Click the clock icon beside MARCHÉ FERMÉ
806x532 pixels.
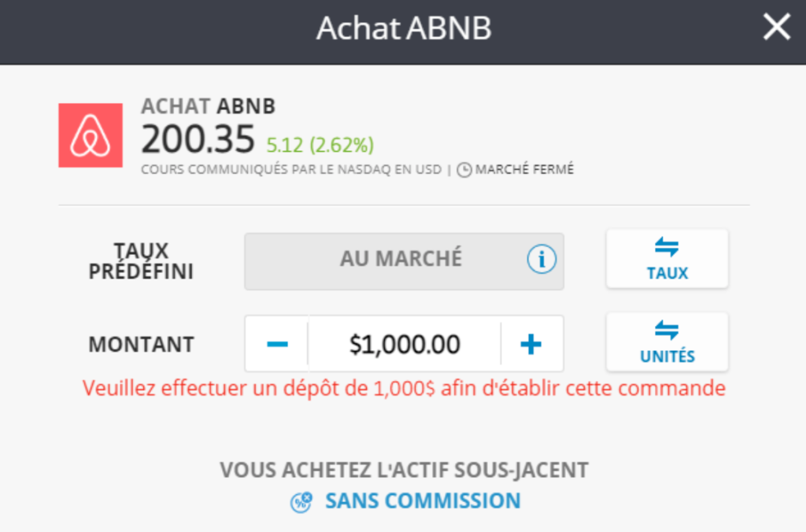[464, 170]
